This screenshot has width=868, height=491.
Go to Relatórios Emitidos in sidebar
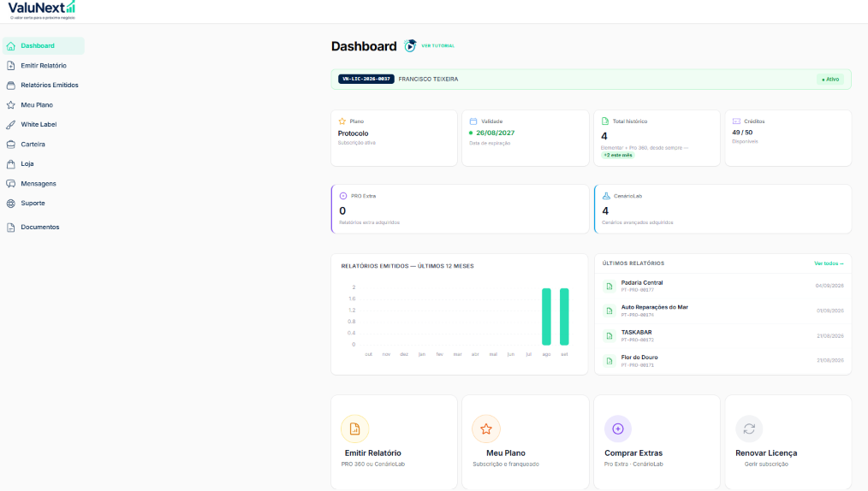point(44,86)
